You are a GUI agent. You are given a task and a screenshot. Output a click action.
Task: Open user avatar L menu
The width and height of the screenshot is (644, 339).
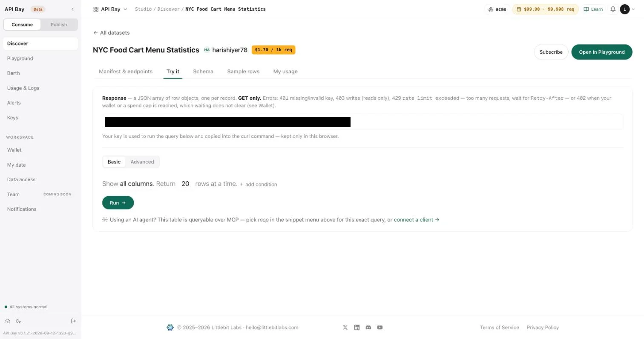pyautogui.click(x=624, y=9)
